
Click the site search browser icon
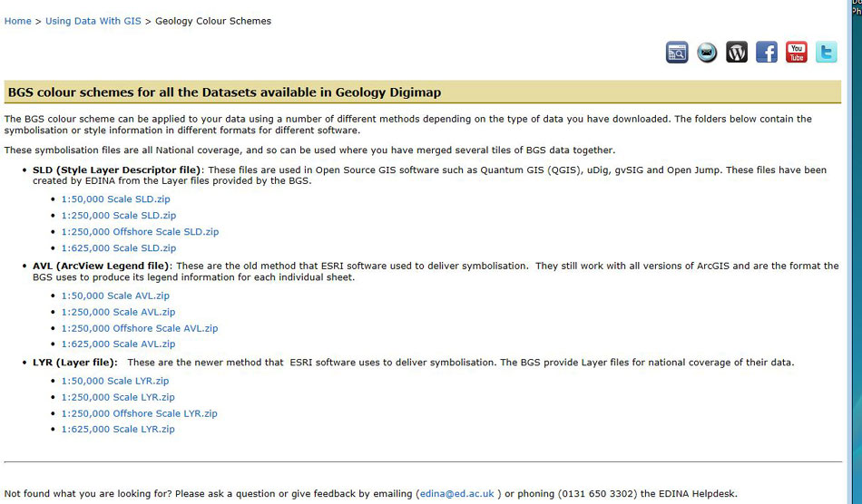pyautogui.click(x=677, y=53)
